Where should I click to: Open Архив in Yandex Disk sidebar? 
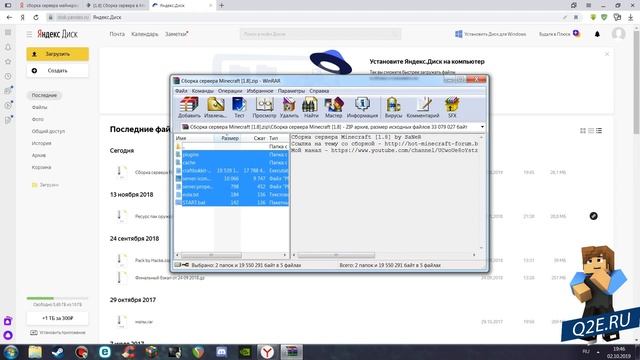click(39, 156)
